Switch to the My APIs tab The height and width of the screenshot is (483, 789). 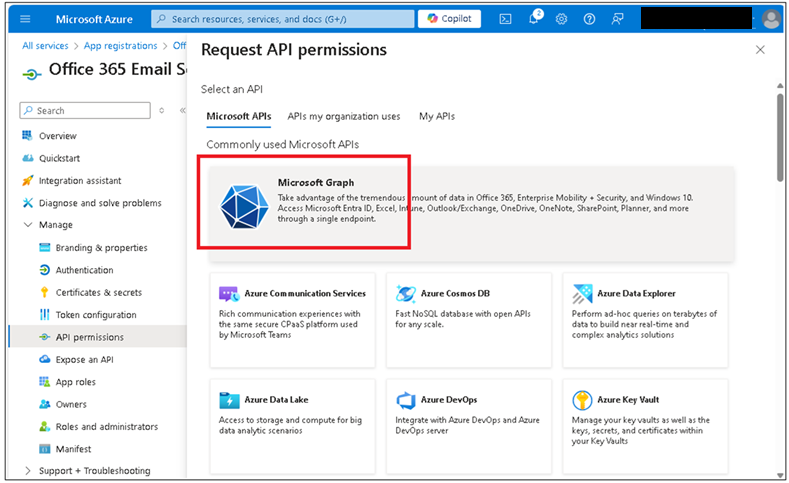[x=437, y=116]
